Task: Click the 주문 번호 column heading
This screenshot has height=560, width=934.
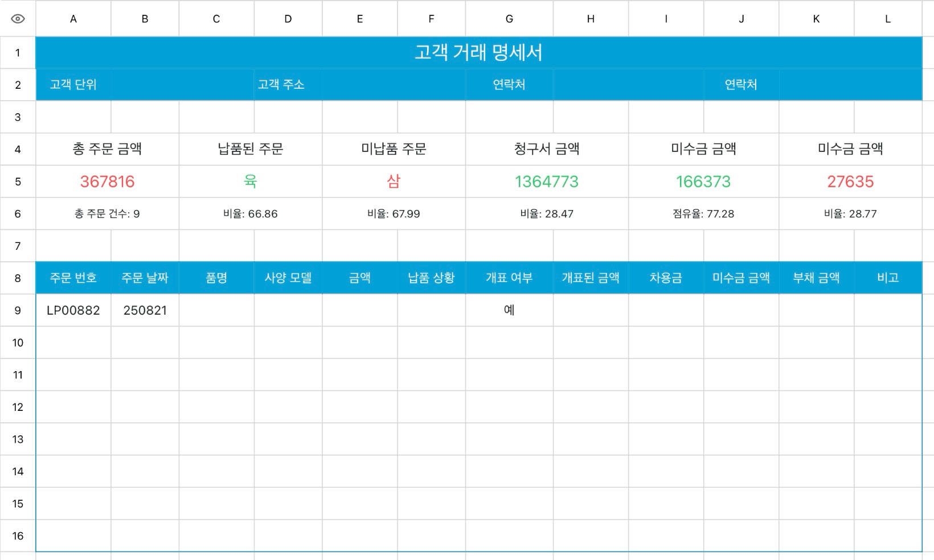Action: point(73,278)
